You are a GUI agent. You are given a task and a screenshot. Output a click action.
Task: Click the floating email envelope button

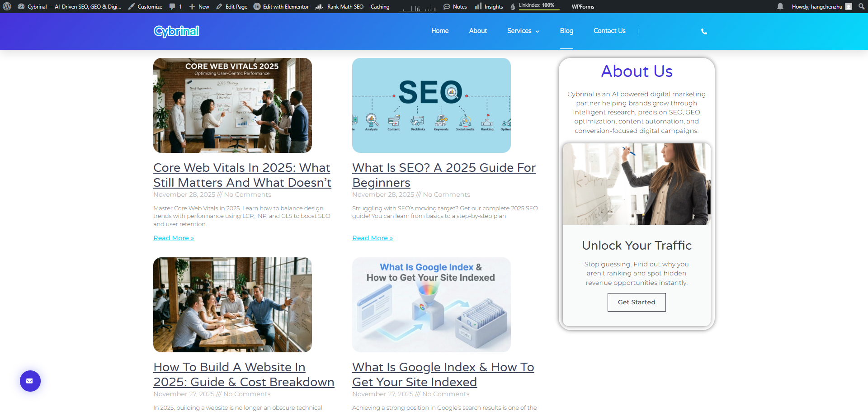(30, 381)
